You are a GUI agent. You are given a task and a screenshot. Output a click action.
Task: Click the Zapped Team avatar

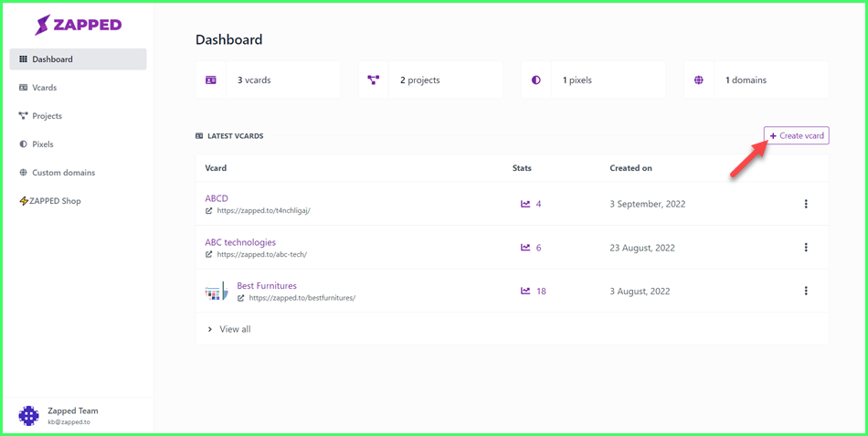click(29, 416)
